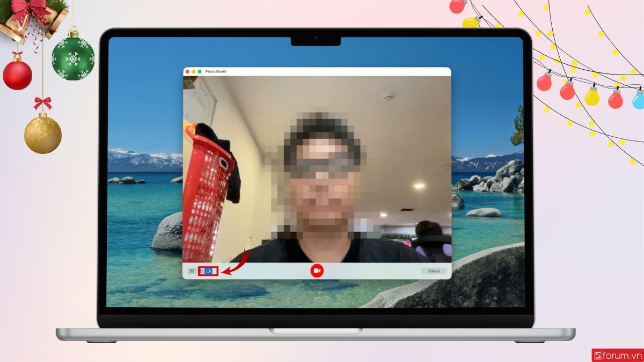Screen dimensions: 644x362
Task: Close Photo Booth using the red button
Action: pyautogui.click(x=187, y=71)
